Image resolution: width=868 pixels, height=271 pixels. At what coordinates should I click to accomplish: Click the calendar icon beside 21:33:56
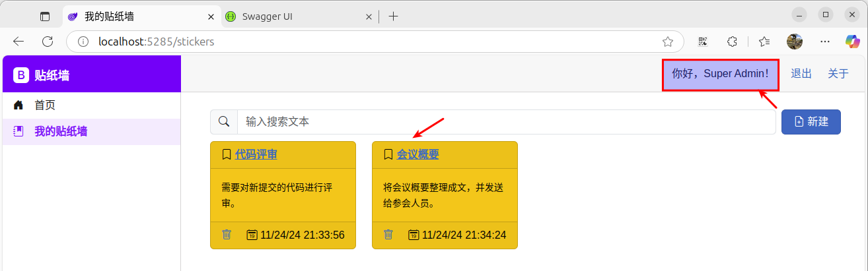[x=252, y=235]
